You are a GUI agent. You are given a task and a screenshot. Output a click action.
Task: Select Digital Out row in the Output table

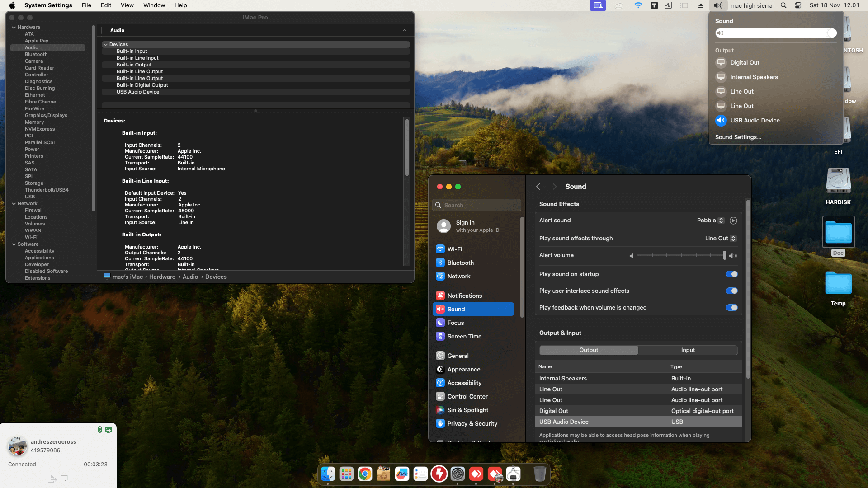(638, 411)
